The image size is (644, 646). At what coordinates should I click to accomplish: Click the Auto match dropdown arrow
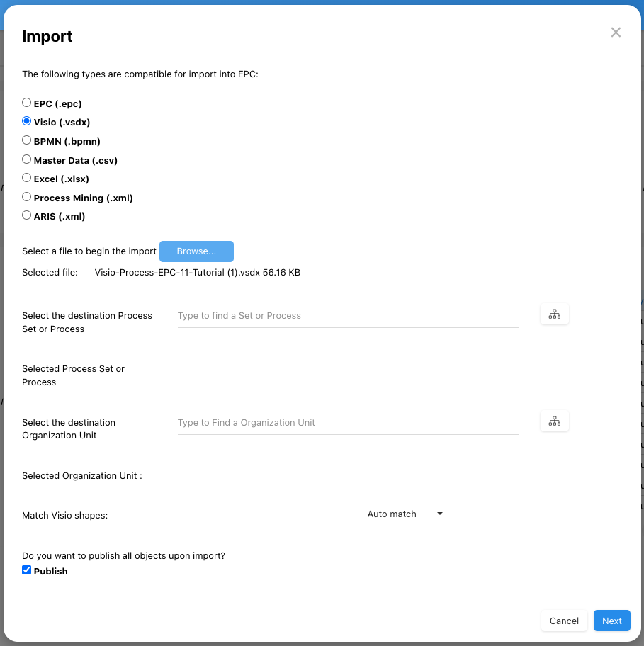(x=440, y=514)
